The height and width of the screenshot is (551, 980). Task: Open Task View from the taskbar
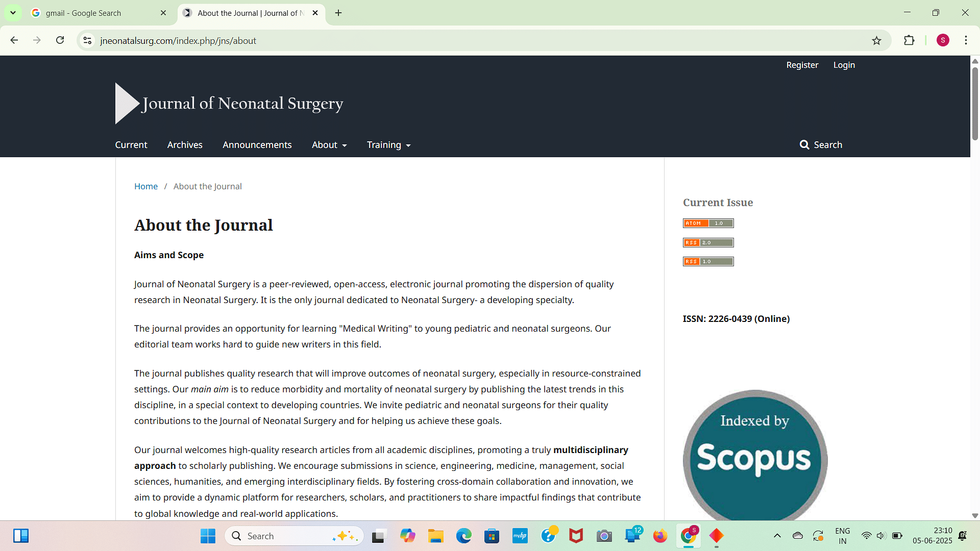pyautogui.click(x=378, y=536)
